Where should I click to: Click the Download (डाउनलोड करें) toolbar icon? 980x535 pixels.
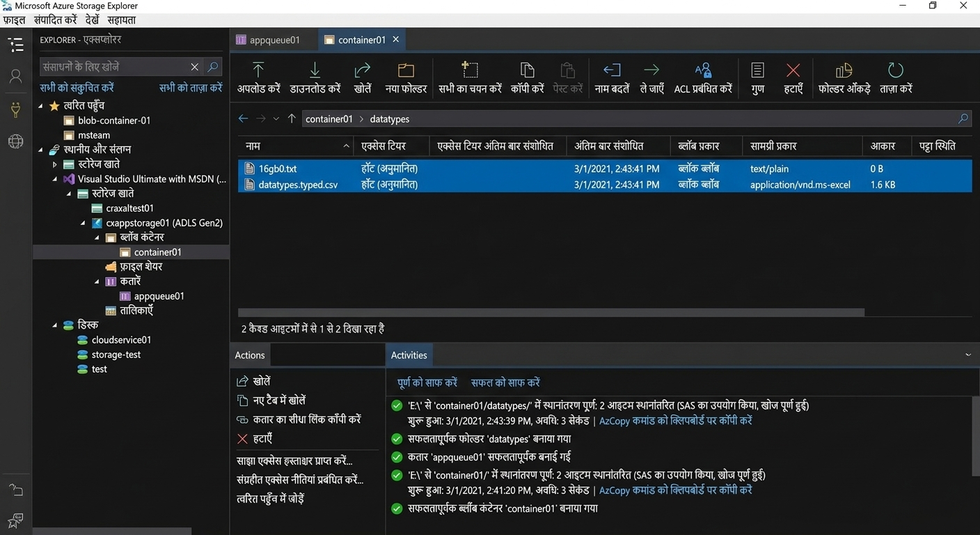315,70
